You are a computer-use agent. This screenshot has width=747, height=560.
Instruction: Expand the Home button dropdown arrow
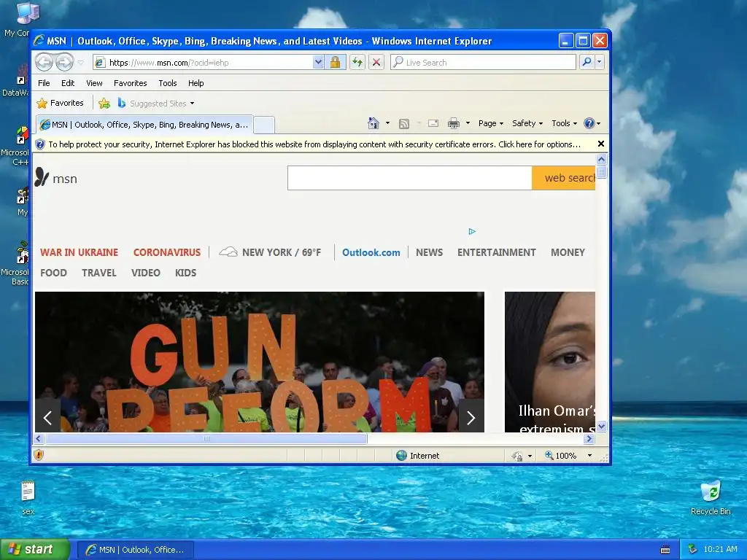388,123
